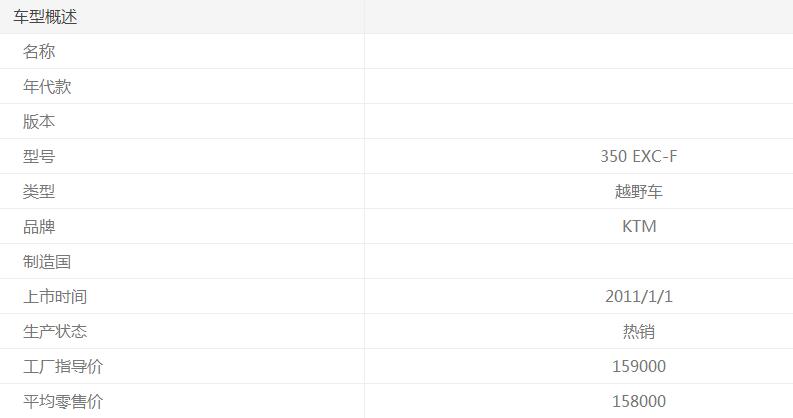Click the 热销 status value

click(639, 332)
